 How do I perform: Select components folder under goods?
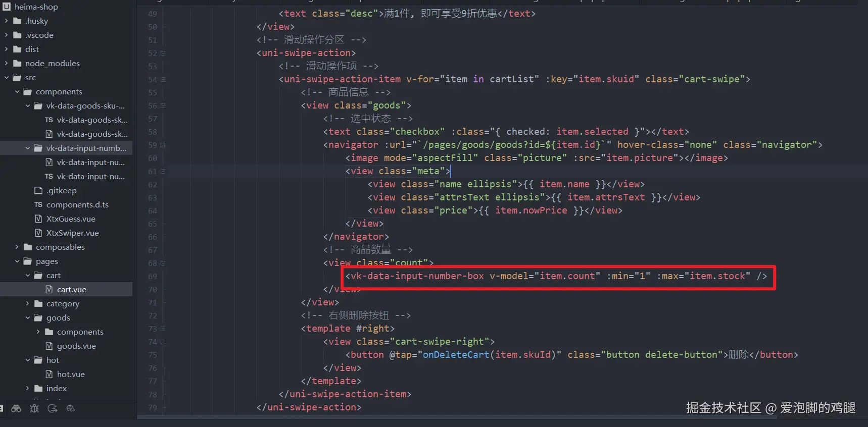pyautogui.click(x=80, y=332)
